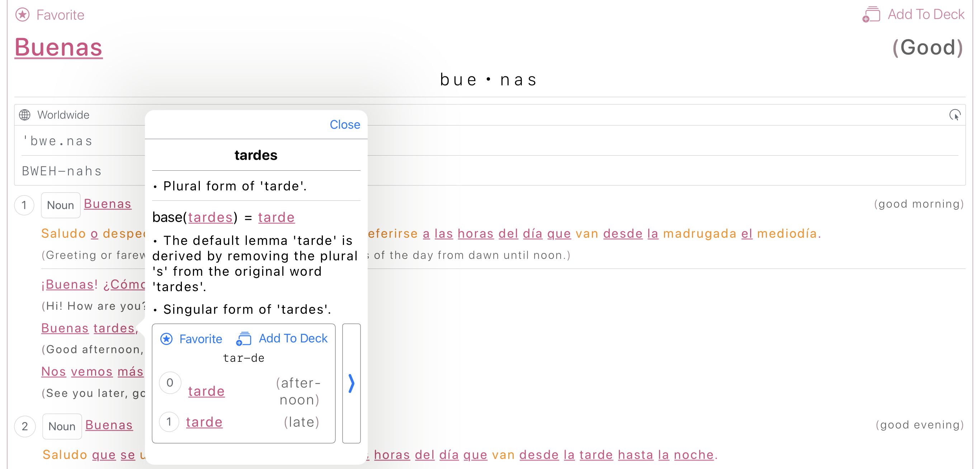The width and height of the screenshot is (980, 469).
Task: Click the cursor-circle icon in pronunciation bar
Action: coord(955,114)
